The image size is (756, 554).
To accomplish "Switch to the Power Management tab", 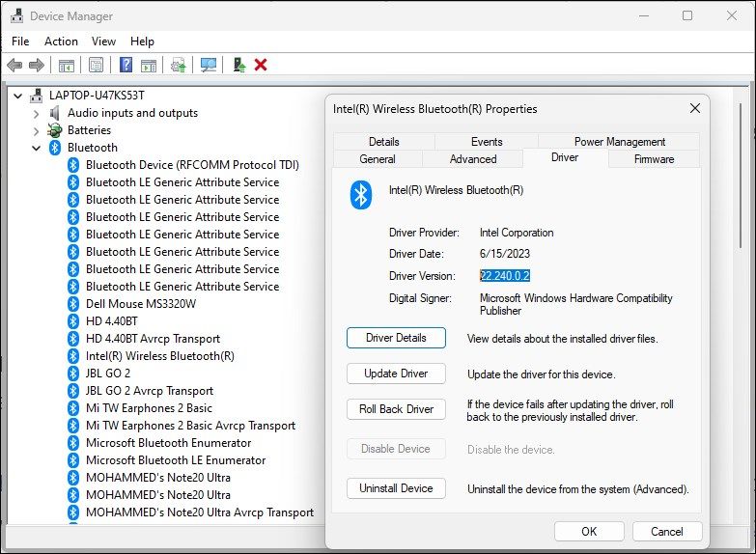I will (619, 142).
